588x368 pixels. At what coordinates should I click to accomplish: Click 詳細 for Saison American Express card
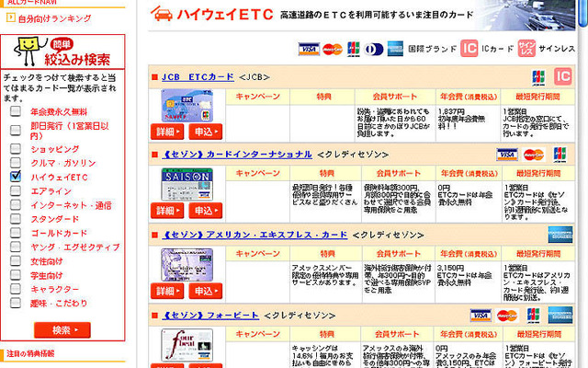[167, 291]
